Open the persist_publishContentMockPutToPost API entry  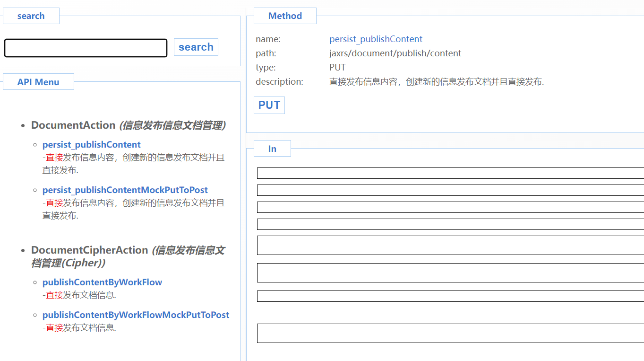[x=125, y=190]
